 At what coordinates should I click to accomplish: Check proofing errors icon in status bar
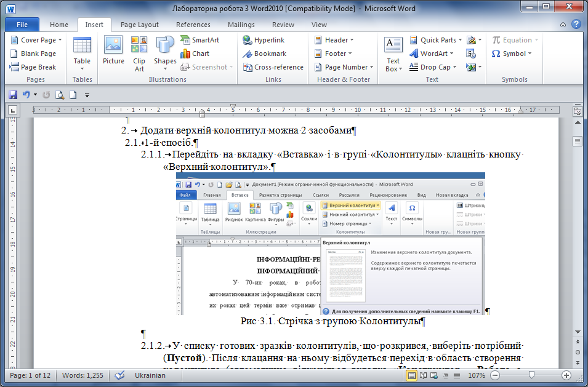pyautogui.click(x=119, y=375)
